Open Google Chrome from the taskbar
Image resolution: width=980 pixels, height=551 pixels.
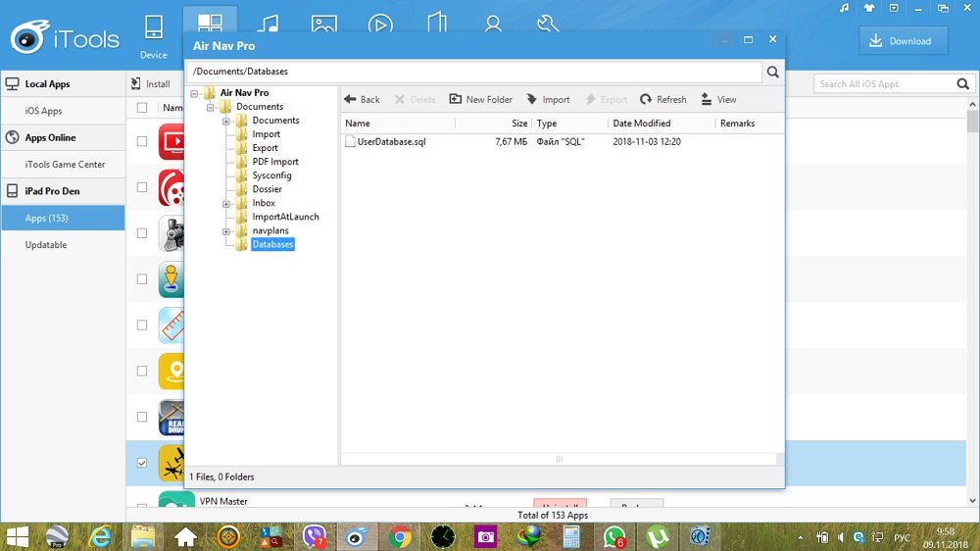[x=399, y=536]
